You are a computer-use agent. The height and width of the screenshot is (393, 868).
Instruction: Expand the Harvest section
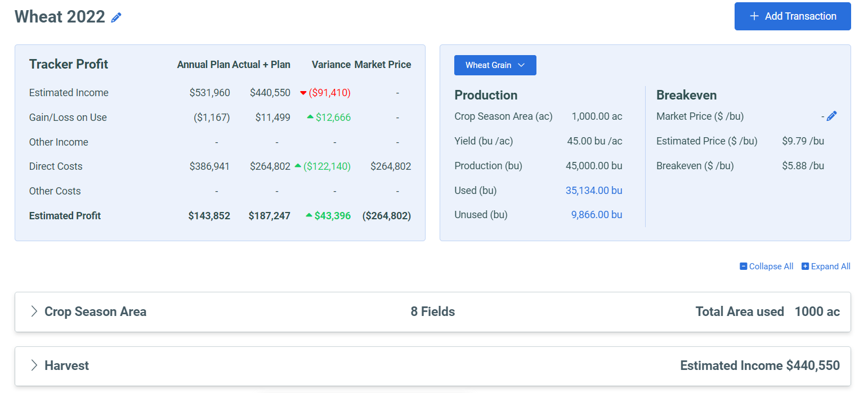pyautogui.click(x=67, y=365)
